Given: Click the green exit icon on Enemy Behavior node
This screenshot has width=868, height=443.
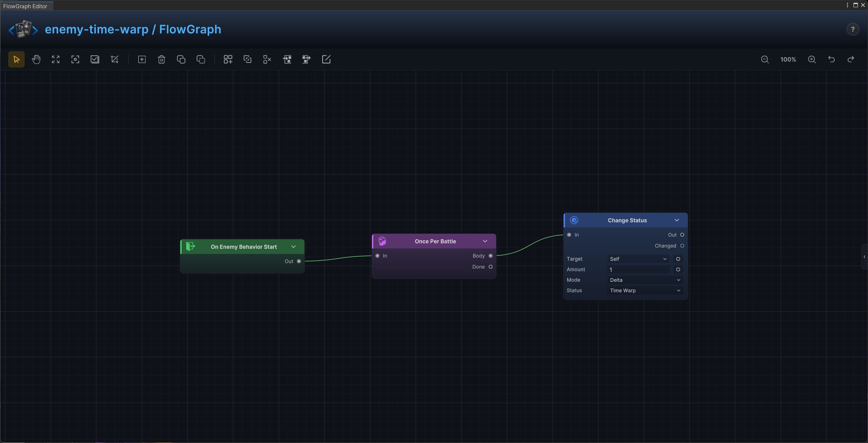Looking at the screenshot, I should click(x=191, y=247).
